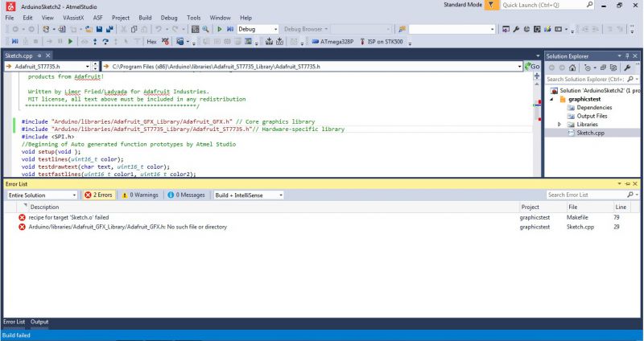Click the Save All icon
The height and width of the screenshot is (341, 644).
pos(109,29)
